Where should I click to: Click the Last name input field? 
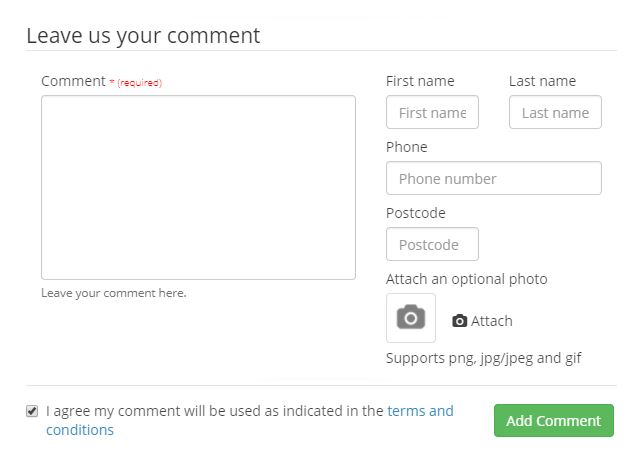tap(555, 112)
